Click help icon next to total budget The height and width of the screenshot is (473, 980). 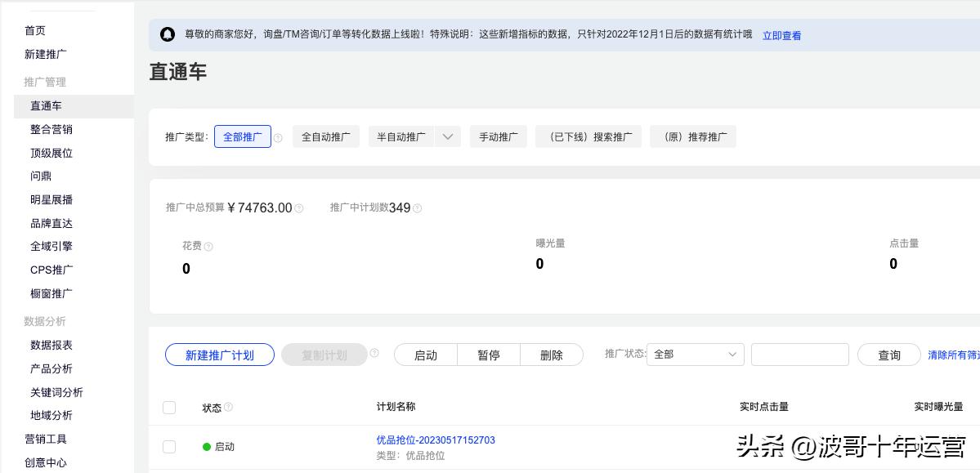click(x=299, y=208)
